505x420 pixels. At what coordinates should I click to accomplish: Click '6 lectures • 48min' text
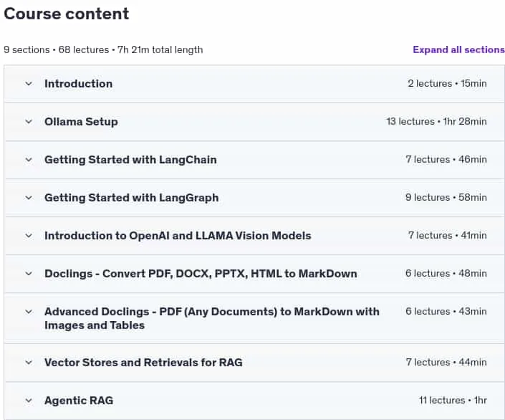point(446,274)
